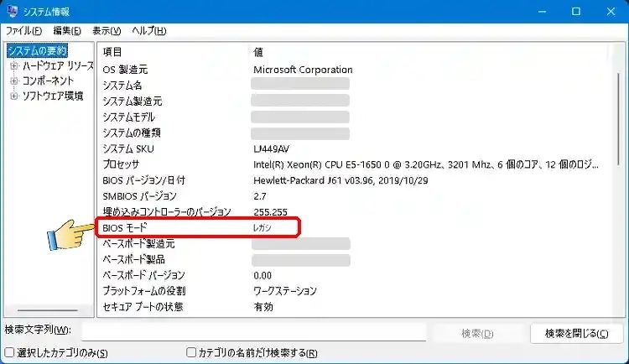
Task: Select the システムモデル row label
Action: coord(129,117)
